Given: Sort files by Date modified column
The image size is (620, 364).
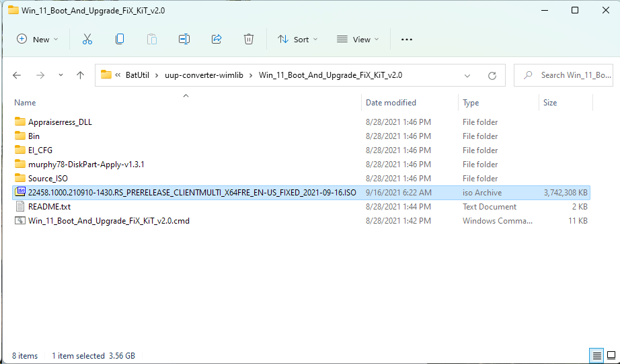Looking at the screenshot, I should click(x=391, y=103).
